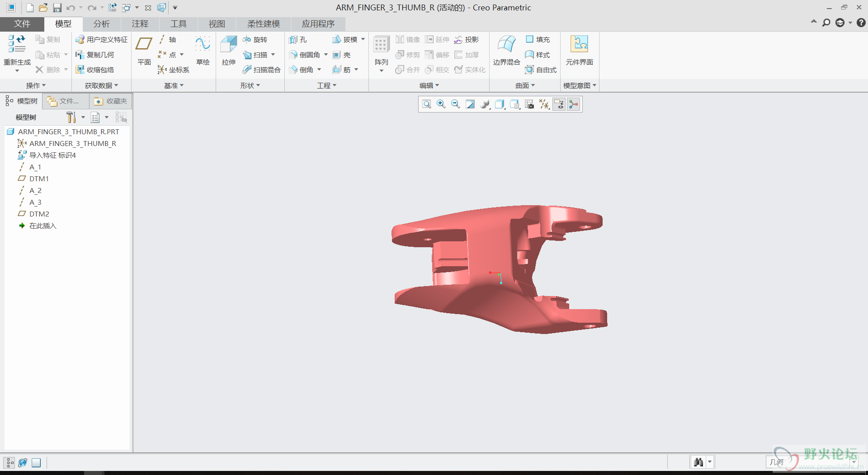This screenshot has width=868, height=475.
Task: Click the New file icon in quick access toolbar
Action: click(x=30, y=8)
